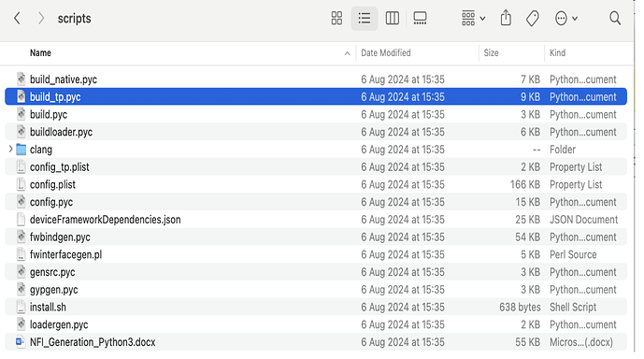The width and height of the screenshot is (644, 359).
Task: Click the JSON Document kind label
Action: coord(583,220)
